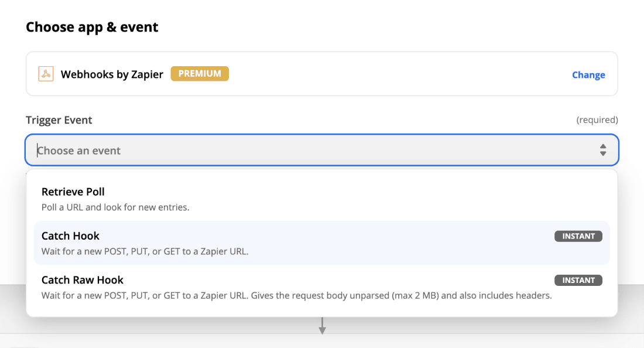
Task: Select the Catch Hook event option
Action: (x=322, y=243)
